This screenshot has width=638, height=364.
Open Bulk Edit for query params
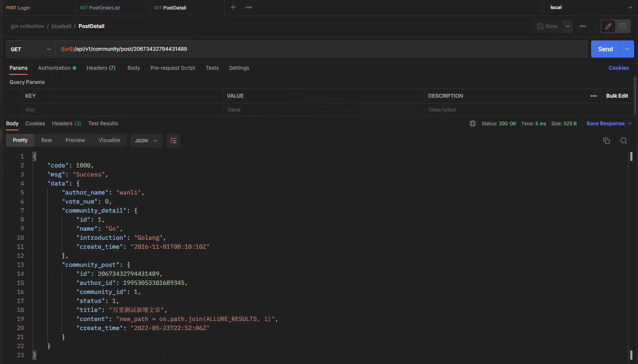coord(617,96)
